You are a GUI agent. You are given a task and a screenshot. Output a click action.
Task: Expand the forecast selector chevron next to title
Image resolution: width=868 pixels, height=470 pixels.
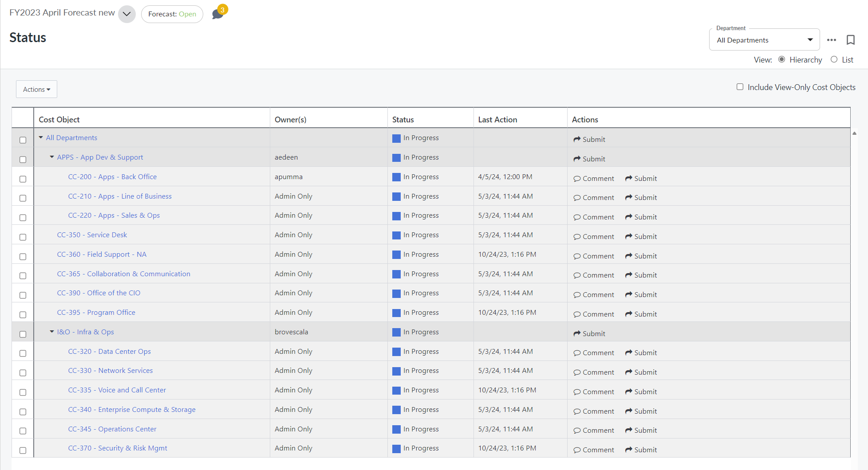point(126,14)
